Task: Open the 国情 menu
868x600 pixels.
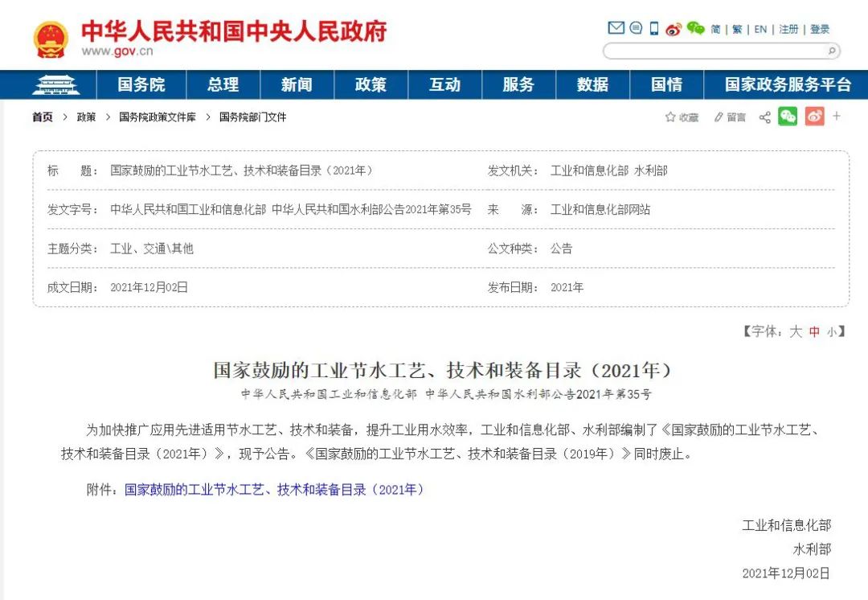Action: (x=666, y=84)
